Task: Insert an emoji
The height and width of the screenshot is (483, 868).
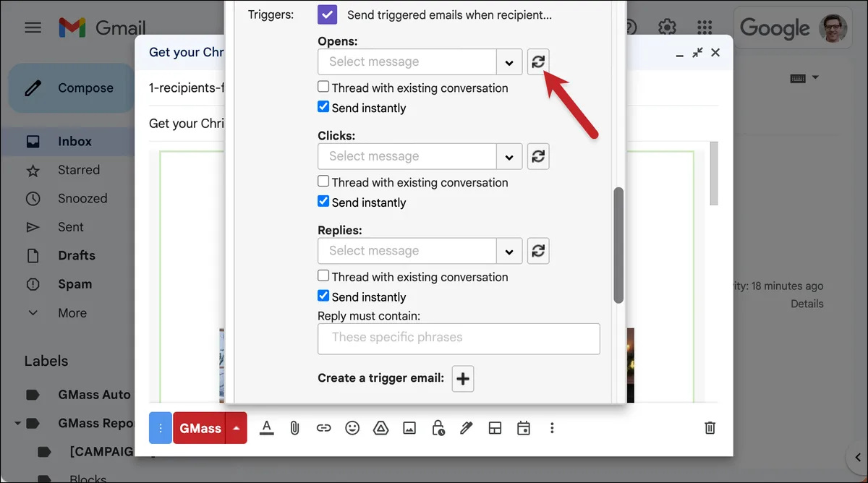Action: pos(352,428)
